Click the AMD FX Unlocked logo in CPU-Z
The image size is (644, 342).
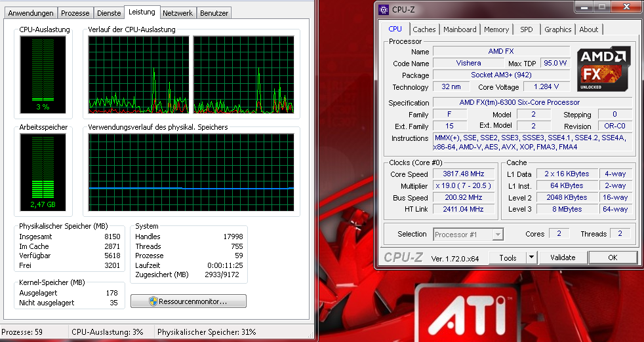[603, 69]
